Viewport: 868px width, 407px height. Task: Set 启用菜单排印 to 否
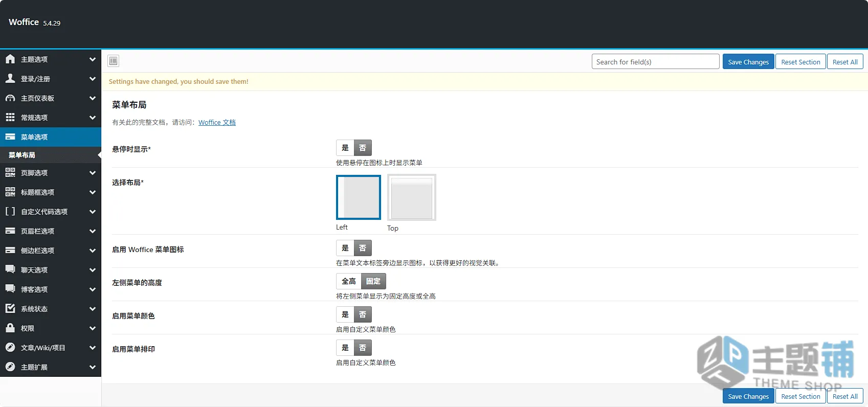[363, 348]
